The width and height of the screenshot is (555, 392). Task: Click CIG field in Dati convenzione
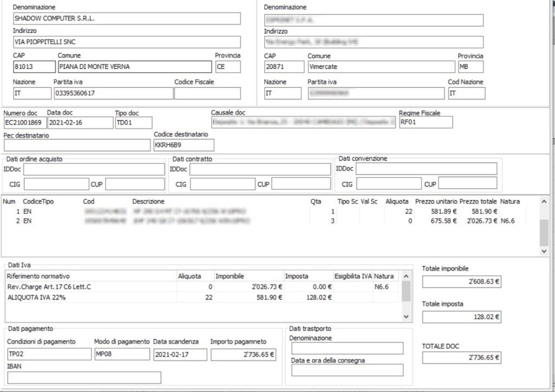tap(389, 184)
